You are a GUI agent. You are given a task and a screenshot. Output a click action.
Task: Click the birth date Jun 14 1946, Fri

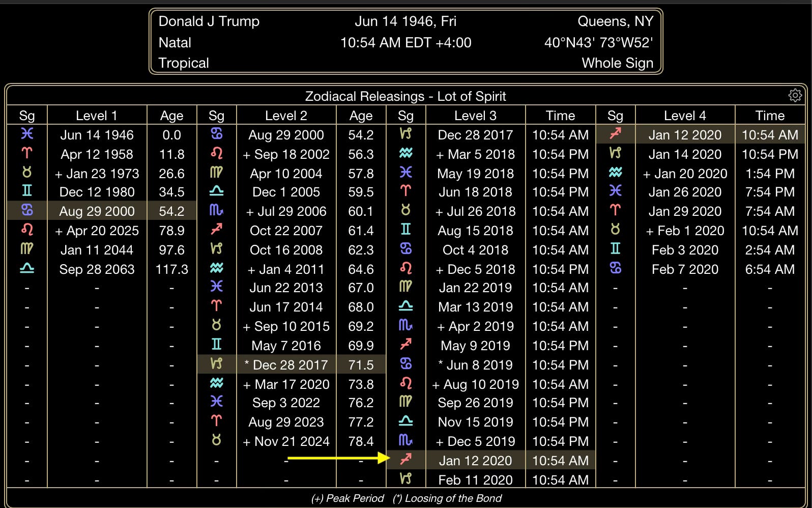click(x=405, y=21)
